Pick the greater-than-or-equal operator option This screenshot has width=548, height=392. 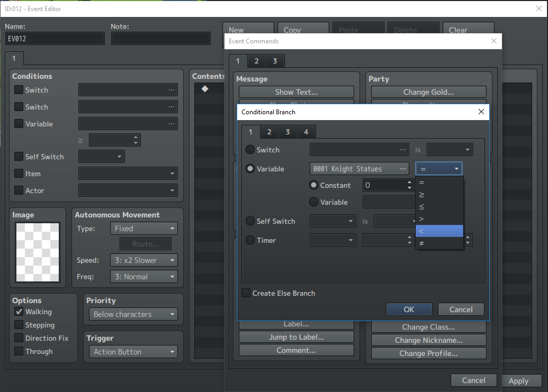tap(439, 195)
